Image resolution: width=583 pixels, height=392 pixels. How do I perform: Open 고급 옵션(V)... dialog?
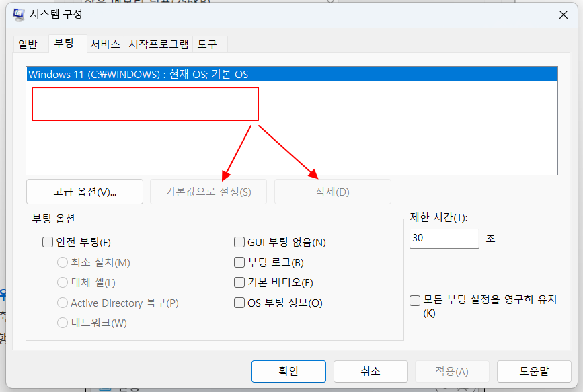[x=85, y=192]
